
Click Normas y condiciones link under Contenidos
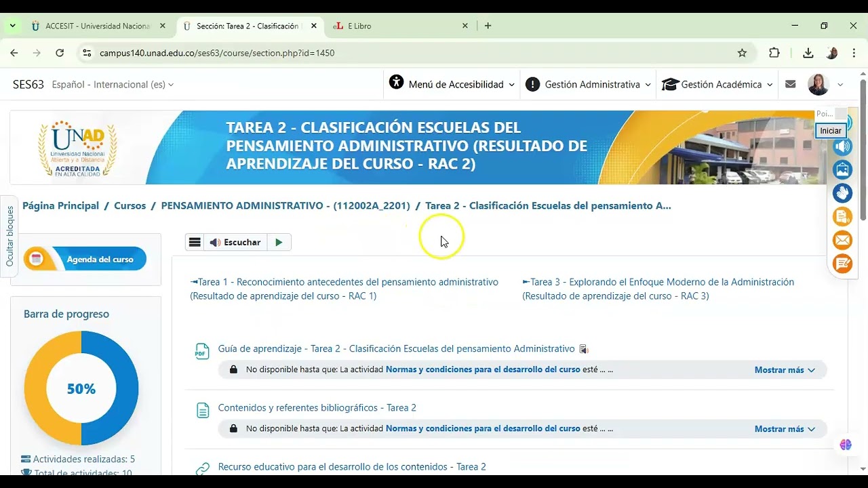coord(483,429)
